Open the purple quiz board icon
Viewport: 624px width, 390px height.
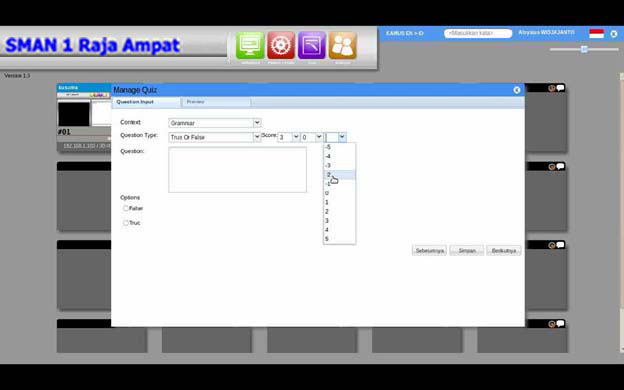pos(312,45)
